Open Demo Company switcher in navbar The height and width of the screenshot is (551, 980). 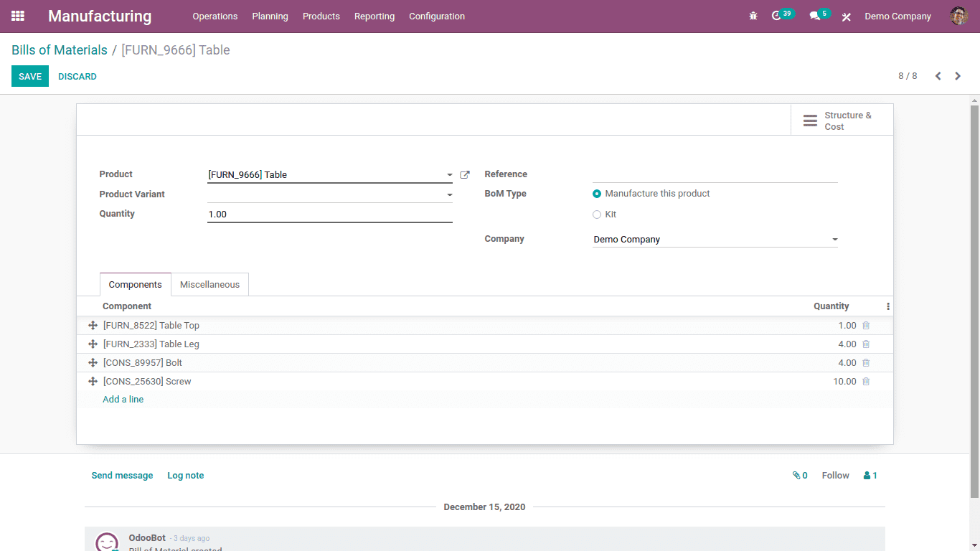pyautogui.click(x=897, y=17)
